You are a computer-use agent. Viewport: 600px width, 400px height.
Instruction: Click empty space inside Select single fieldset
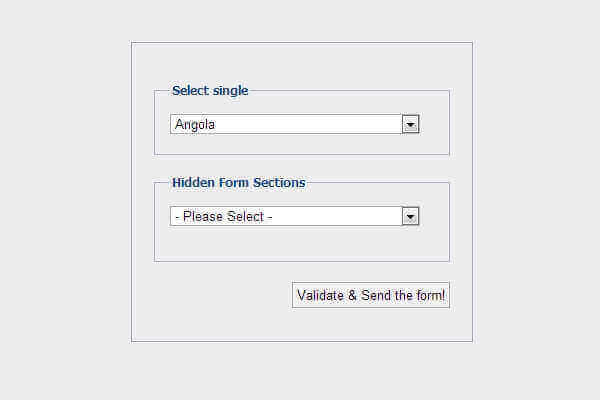[x=300, y=145]
